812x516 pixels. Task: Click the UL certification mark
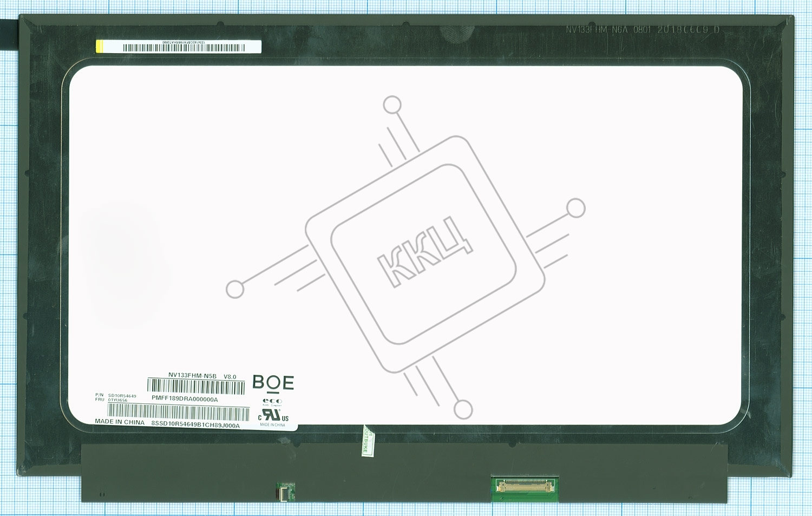point(273,415)
